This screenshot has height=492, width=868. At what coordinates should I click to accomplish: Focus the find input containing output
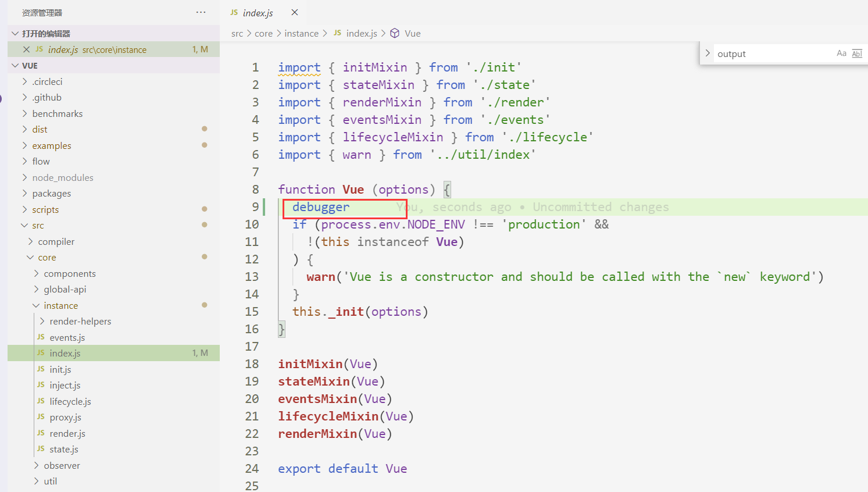tap(773, 54)
